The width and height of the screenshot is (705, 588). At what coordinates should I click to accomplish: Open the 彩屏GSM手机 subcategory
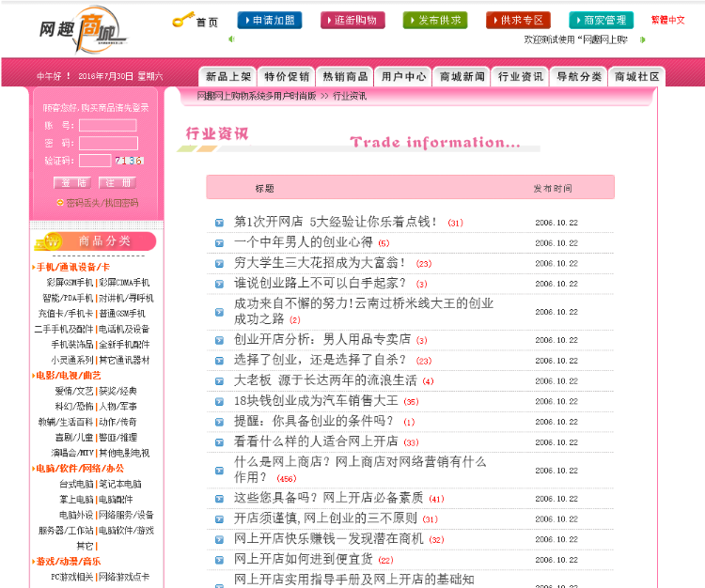70,283
